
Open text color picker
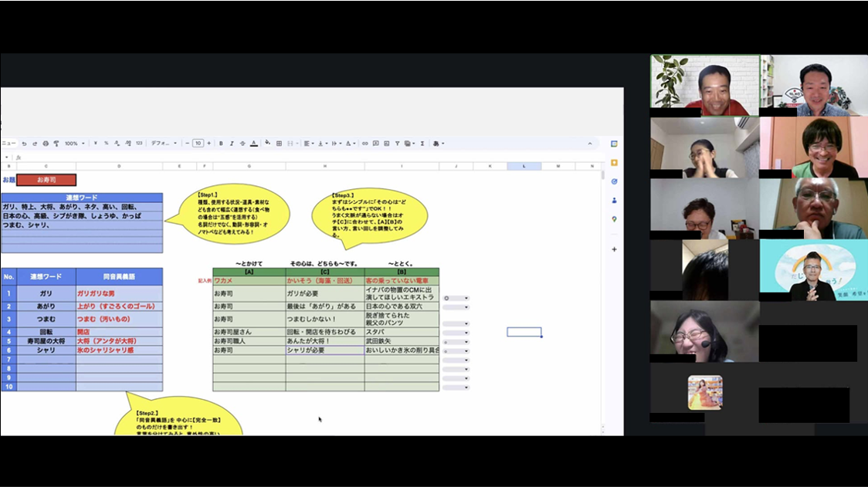click(253, 144)
